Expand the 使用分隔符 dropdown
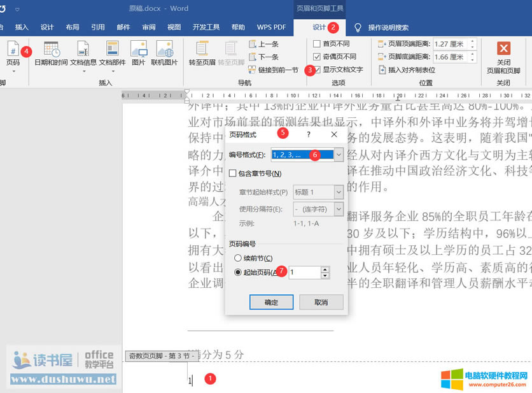Screen dimensions: 532x393 coord(339,210)
